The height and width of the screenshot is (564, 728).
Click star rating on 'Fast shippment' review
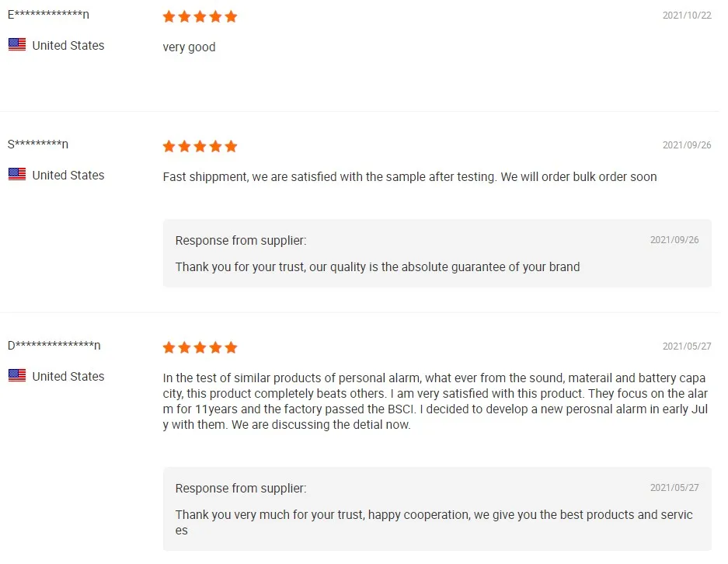click(200, 146)
